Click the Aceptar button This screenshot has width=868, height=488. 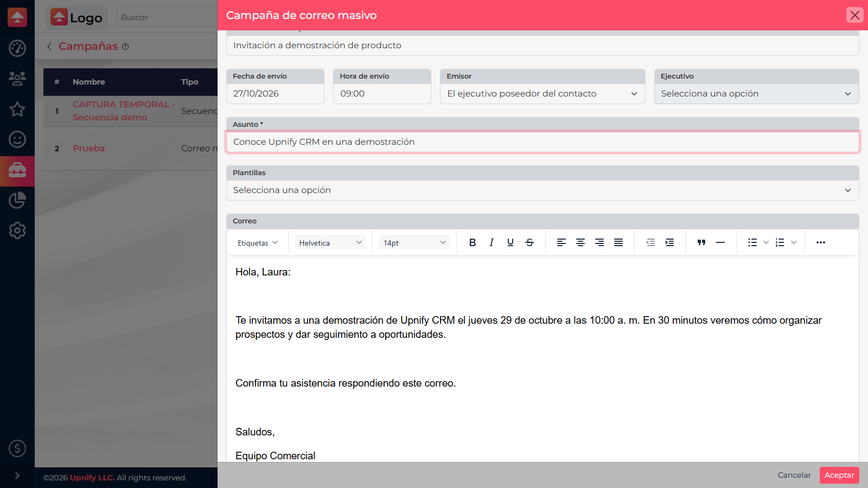tap(839, 475)
